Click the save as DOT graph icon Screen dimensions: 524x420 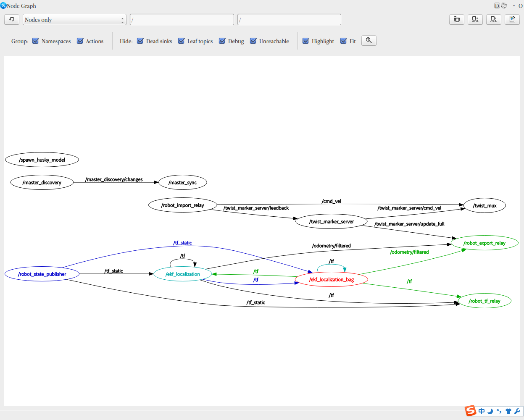[475, 19]
